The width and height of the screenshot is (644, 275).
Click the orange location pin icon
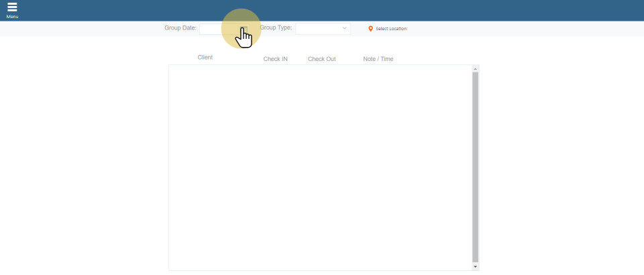coord(370,29)
